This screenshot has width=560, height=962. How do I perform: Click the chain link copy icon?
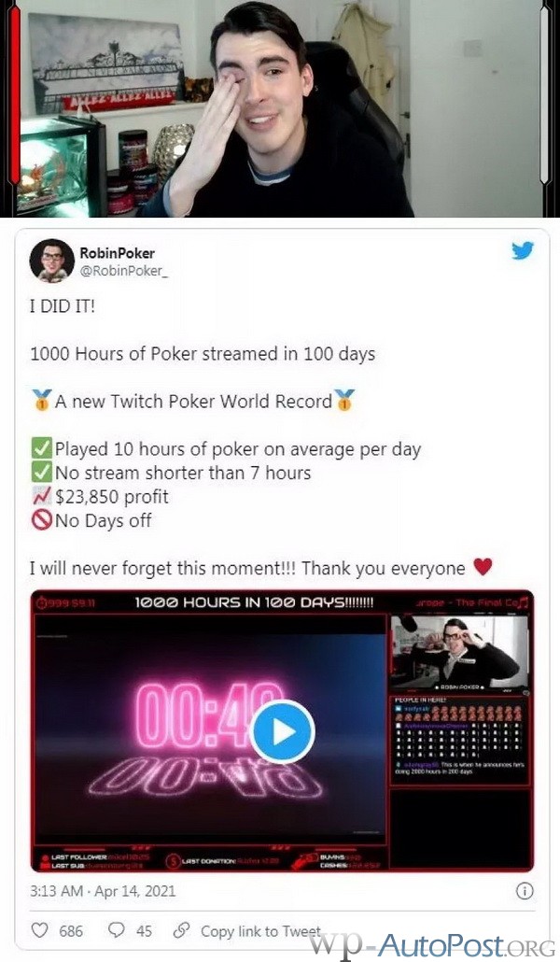181,930
